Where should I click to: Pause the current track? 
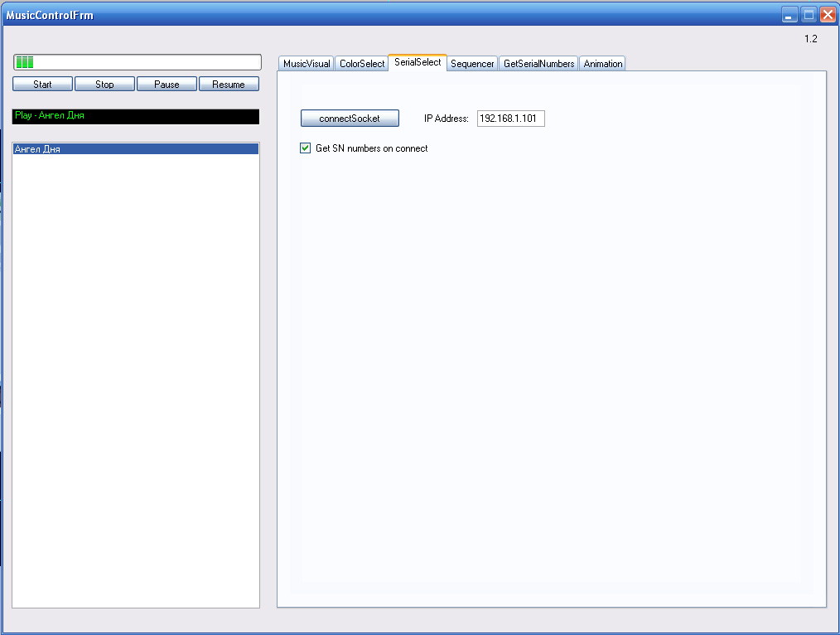pos(167,84)
